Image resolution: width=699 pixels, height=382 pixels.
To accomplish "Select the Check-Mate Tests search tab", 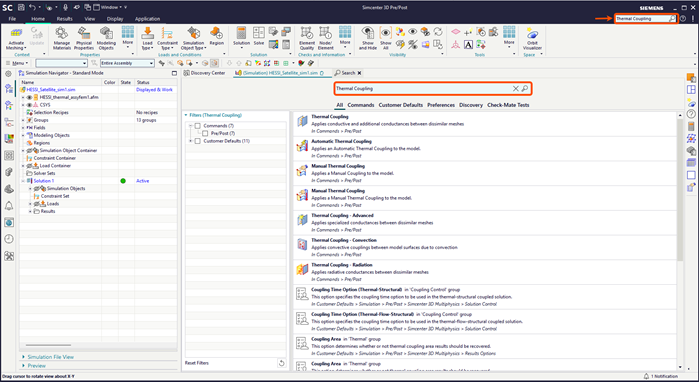I will tap(508, 105).
